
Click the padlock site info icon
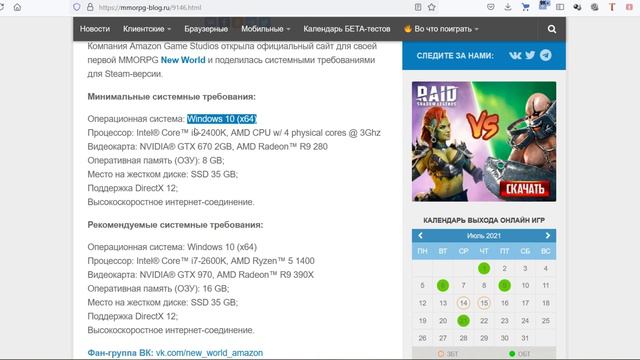(x=90, y=7)
